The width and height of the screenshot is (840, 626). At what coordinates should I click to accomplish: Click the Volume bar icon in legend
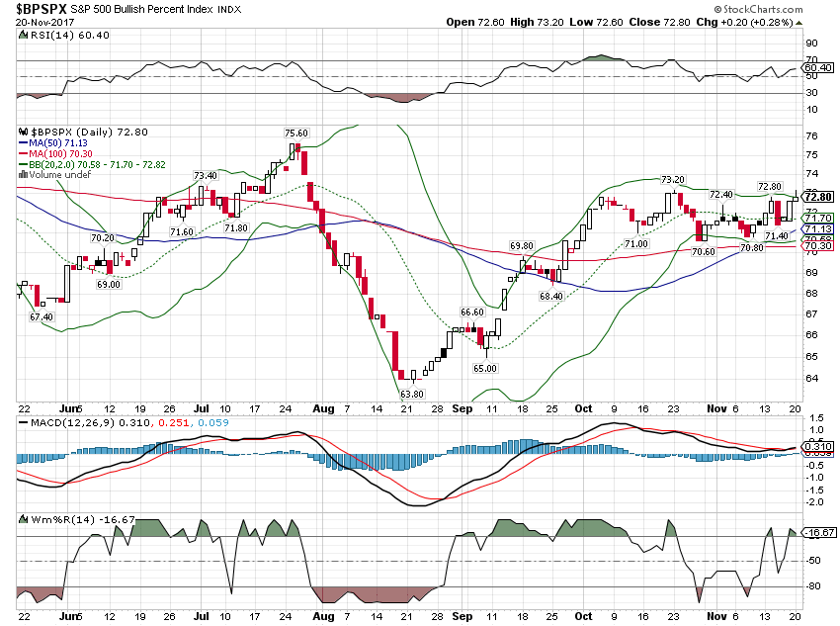pyautogui.click(x=25, y=174)
